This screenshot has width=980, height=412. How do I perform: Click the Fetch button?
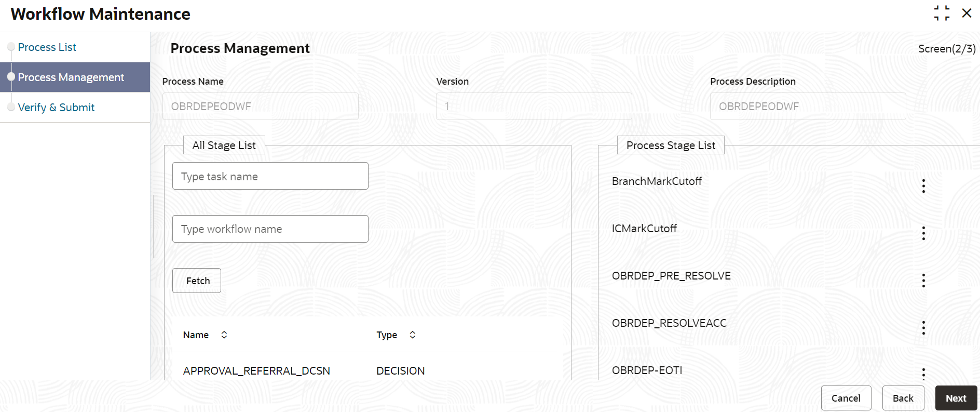pos(197,281)
